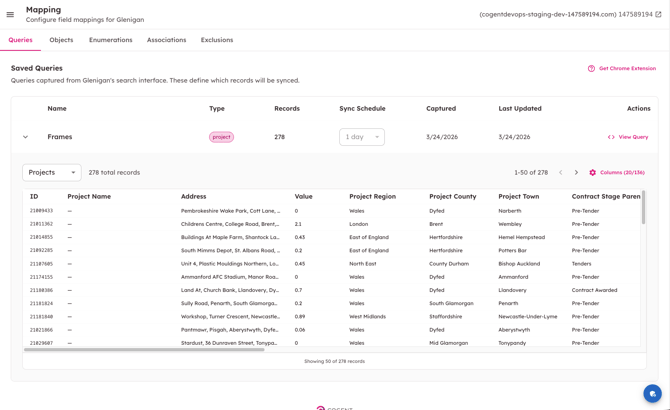Click the Hemel Hempstead town cell
Screen dimensions: 670x410
[522, 237]
